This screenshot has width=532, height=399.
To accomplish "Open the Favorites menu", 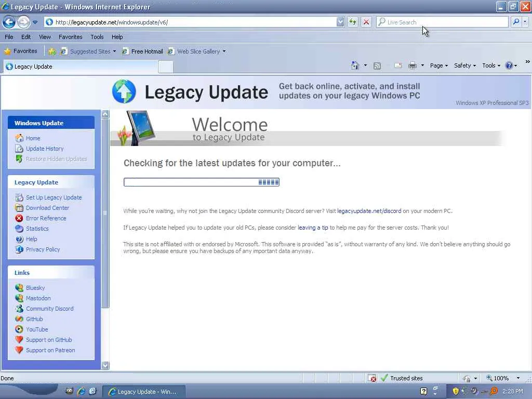I will click(70, 37).
